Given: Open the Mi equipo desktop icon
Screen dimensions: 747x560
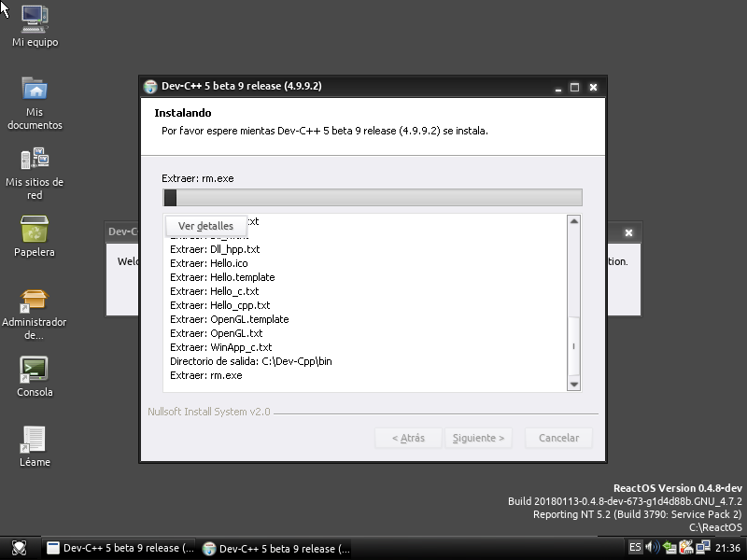Looking at the screenshot, I should coord(35,19).
